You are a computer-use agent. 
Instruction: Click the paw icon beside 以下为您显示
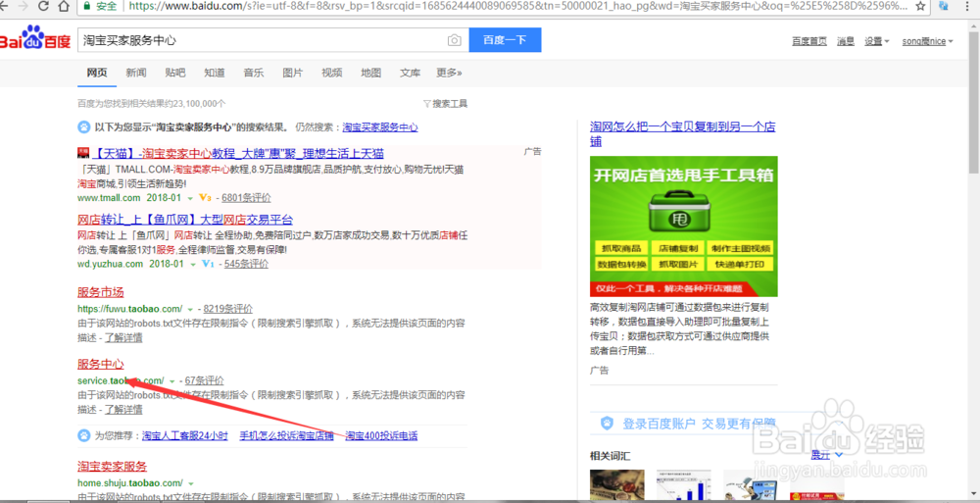(x=83, y=127)
